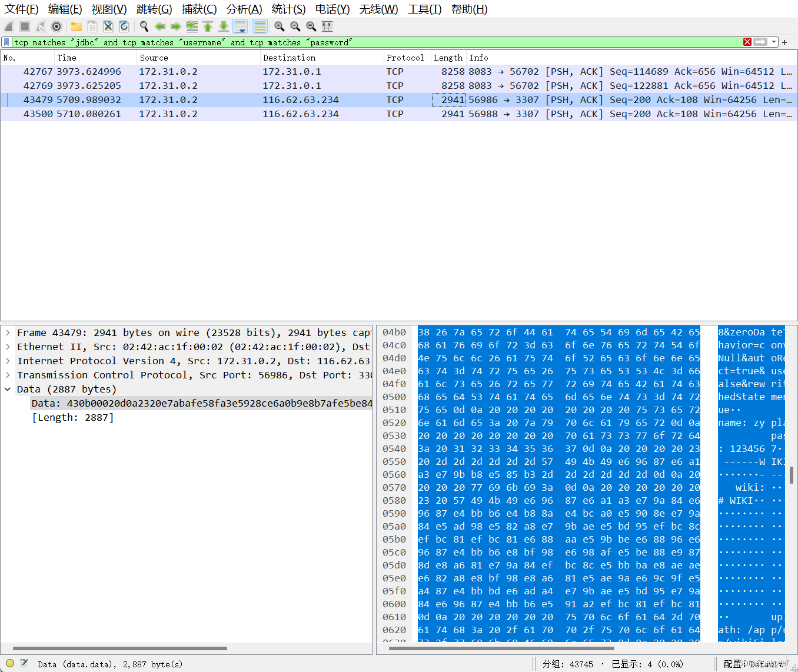798x672 pixels.
Task: Click the display filter bookmark icon
Action: tap(6, 42)
